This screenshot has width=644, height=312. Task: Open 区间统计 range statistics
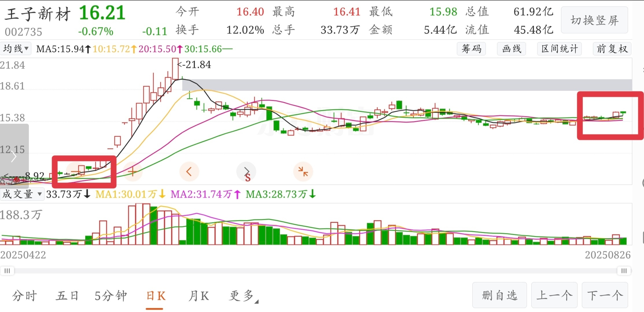(559, 49)
